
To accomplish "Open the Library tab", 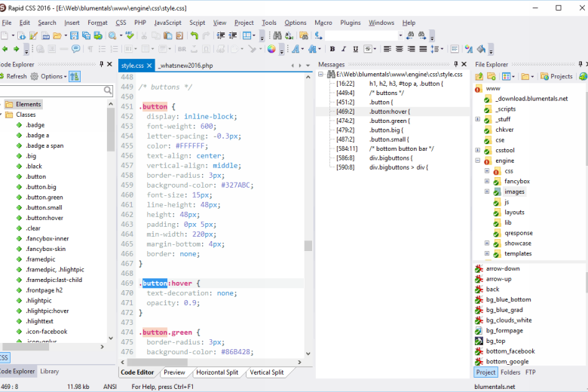I will pos(50,372).
